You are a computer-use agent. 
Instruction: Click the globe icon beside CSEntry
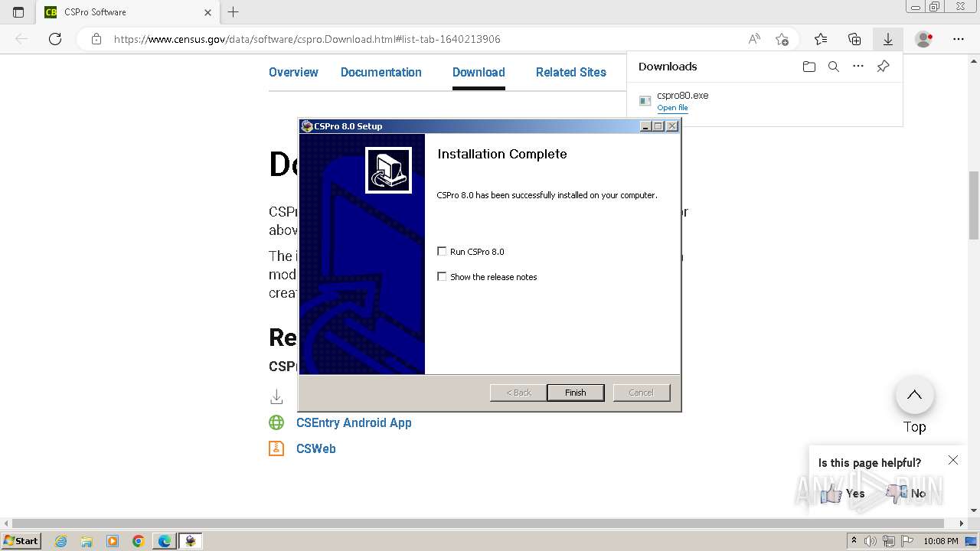(276, 422)
